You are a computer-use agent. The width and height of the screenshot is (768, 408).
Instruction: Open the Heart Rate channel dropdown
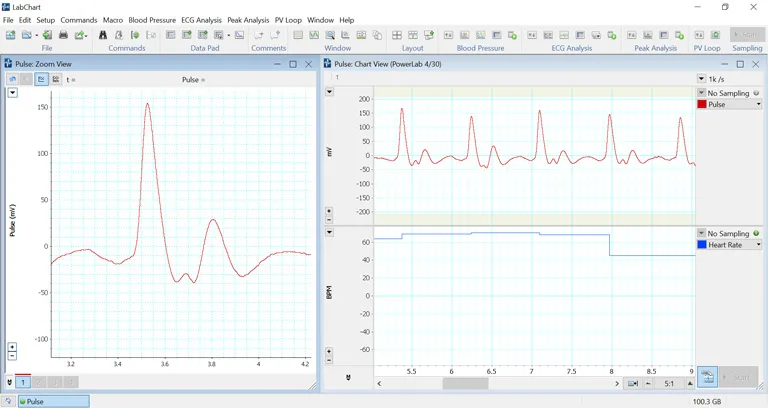coord(758,244)
